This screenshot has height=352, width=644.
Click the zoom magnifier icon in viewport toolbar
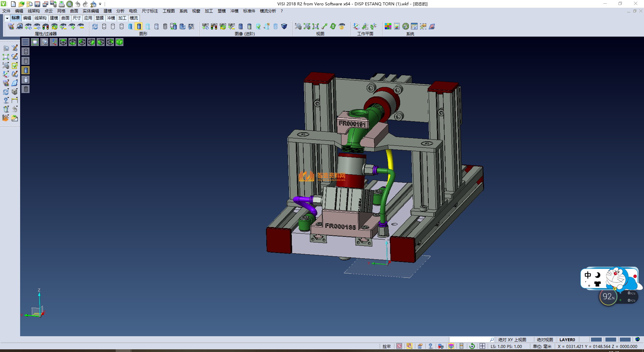(x=44, y=42)
